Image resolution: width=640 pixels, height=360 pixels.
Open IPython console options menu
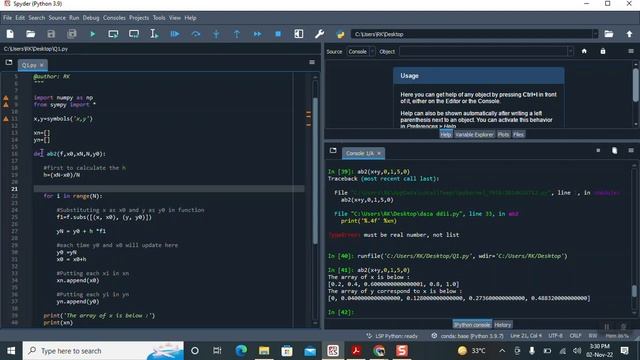[x=631, y=151]
